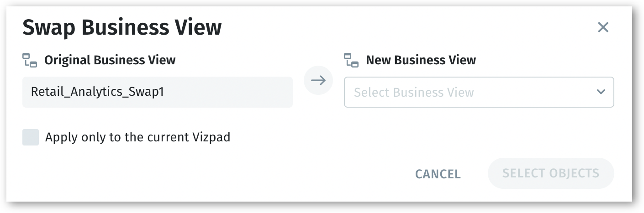The width and height of the screenshot is (644, 213).
Task: Click the word "Vizpad" beside the checkbox
Action: (212, 137)
